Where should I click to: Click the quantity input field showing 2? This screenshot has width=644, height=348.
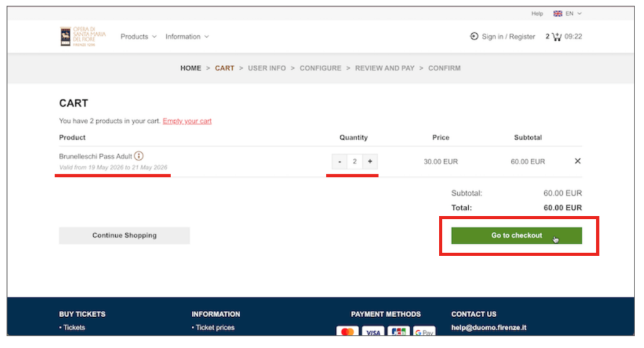pyautogui.click(x=355, y=162)
